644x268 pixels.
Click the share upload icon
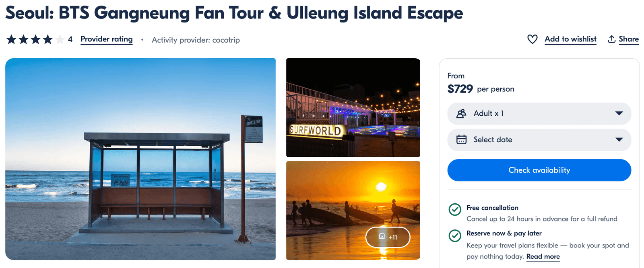coord(611,39)
